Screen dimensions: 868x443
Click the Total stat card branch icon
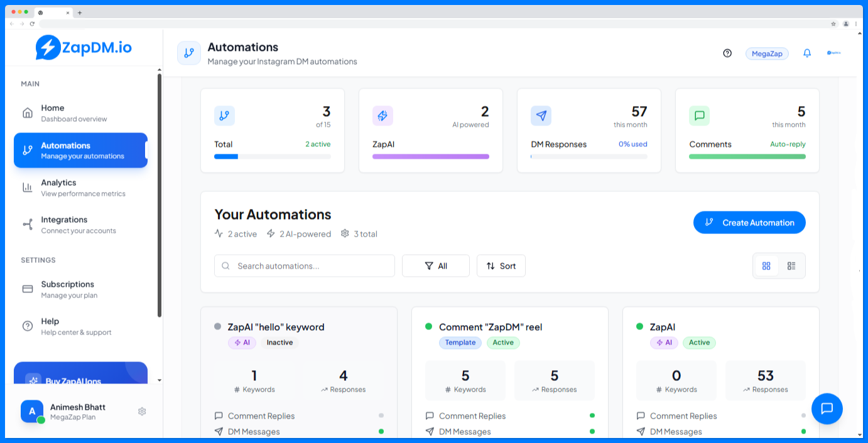[x=224, y=115]
